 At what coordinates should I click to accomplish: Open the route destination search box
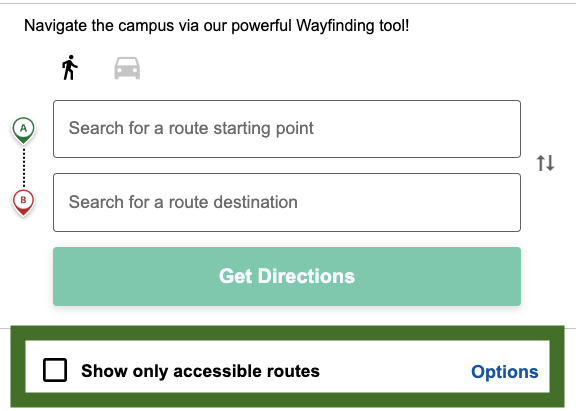(x=287, y=202)
